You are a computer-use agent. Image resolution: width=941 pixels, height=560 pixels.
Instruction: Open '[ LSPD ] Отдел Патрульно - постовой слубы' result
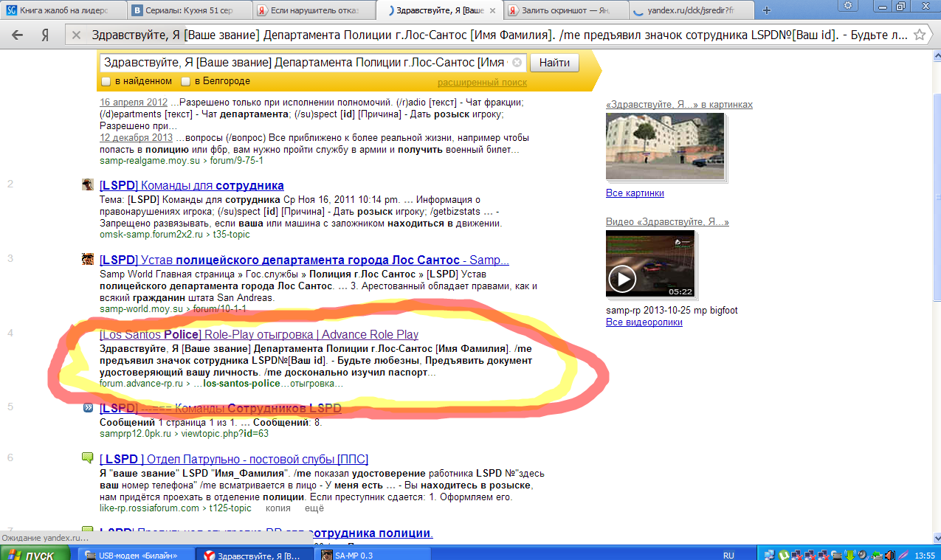(234, 459)
